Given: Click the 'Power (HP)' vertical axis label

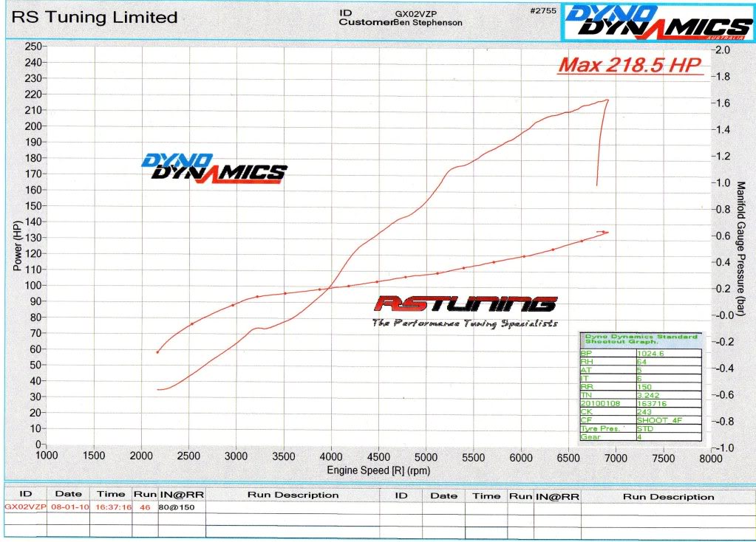Looking at the screenshot, I should pos(18,245).
